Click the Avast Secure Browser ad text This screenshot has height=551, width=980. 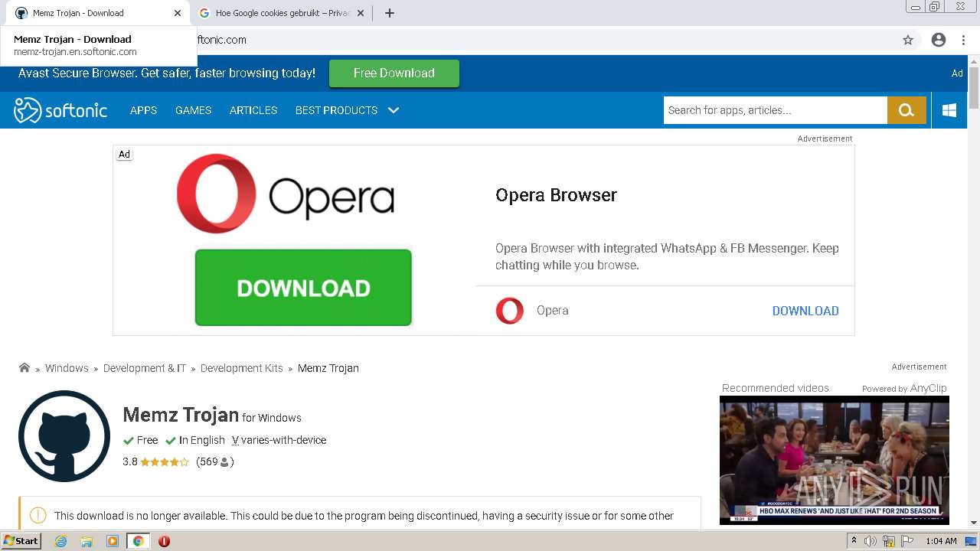167,73
